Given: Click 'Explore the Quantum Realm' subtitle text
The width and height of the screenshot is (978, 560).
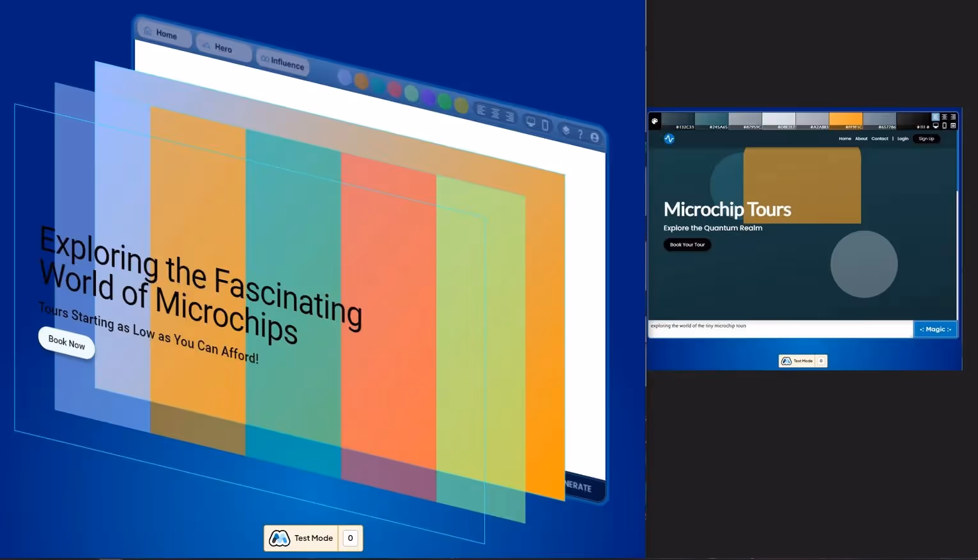Looking at the screenshot, I should (x=713, y=228).
